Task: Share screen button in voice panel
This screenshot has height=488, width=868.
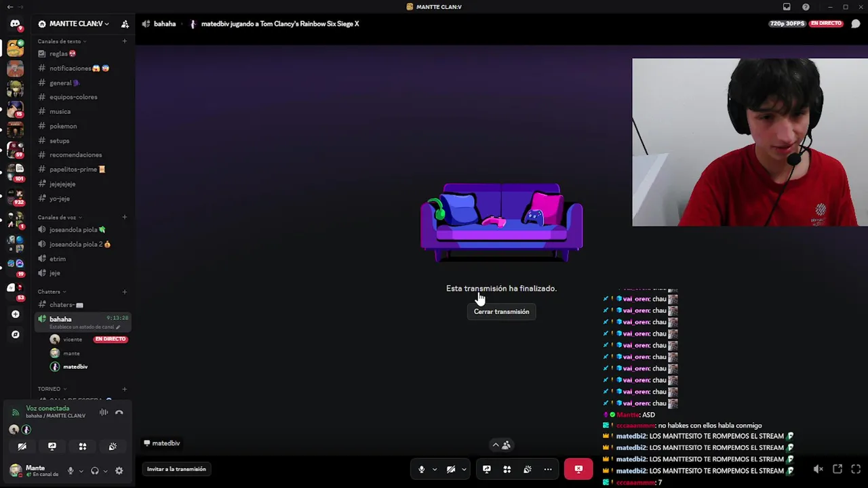Action: [x=52, y=447]
